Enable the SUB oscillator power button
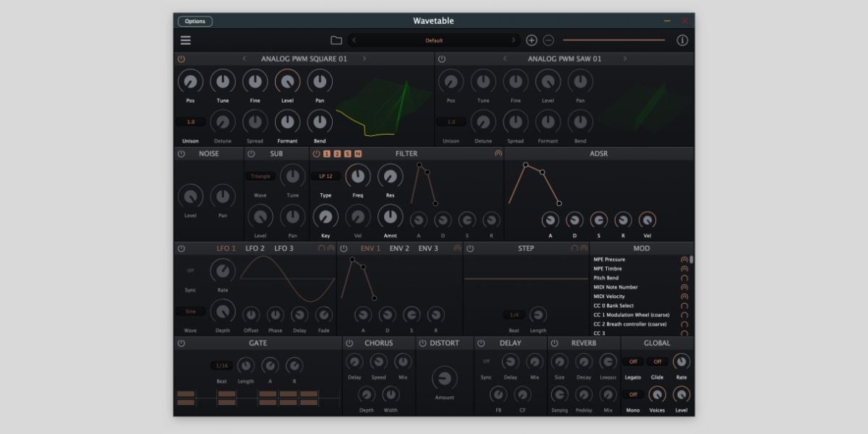The height and width of the screenshot is (434, 868). 251,153
